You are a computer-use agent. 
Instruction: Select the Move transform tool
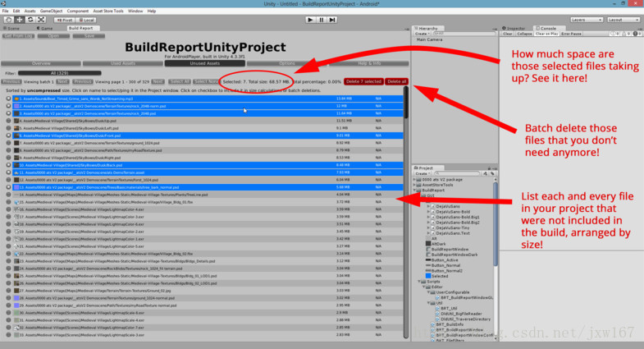[20, 20]
